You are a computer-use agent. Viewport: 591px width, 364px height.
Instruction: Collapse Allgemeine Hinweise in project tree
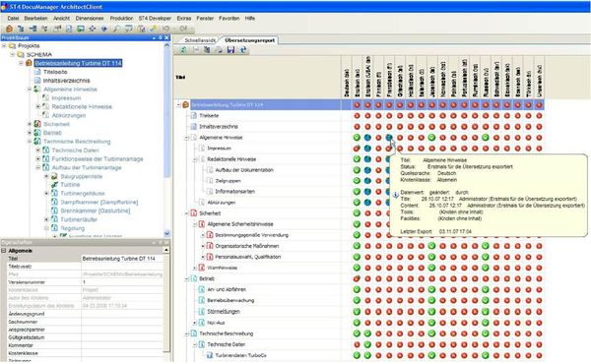point(30,90)
